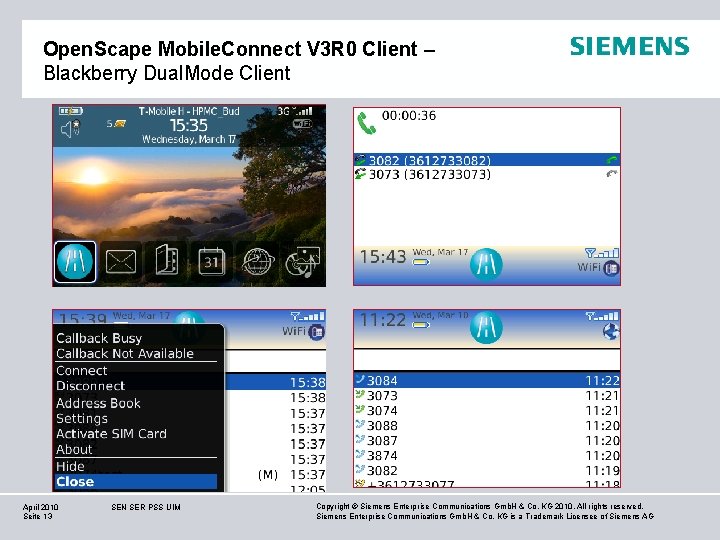
Task: Open Address Book from the menu
Action: point(98,403)
